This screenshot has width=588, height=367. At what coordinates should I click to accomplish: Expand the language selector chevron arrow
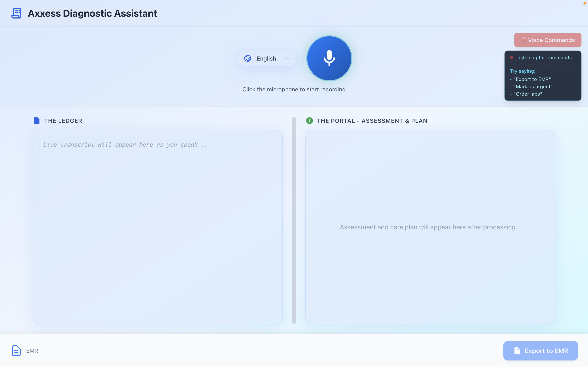pos(287,59)
